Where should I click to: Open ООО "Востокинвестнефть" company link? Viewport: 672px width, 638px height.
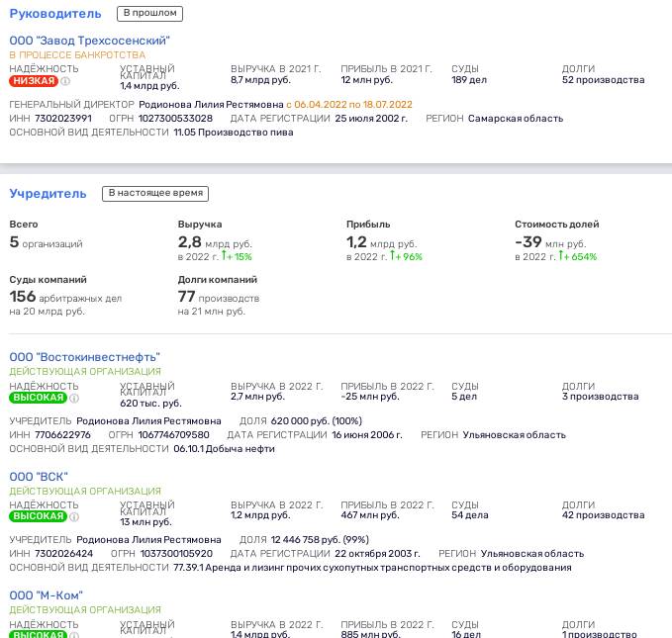(x=84, y=357)
